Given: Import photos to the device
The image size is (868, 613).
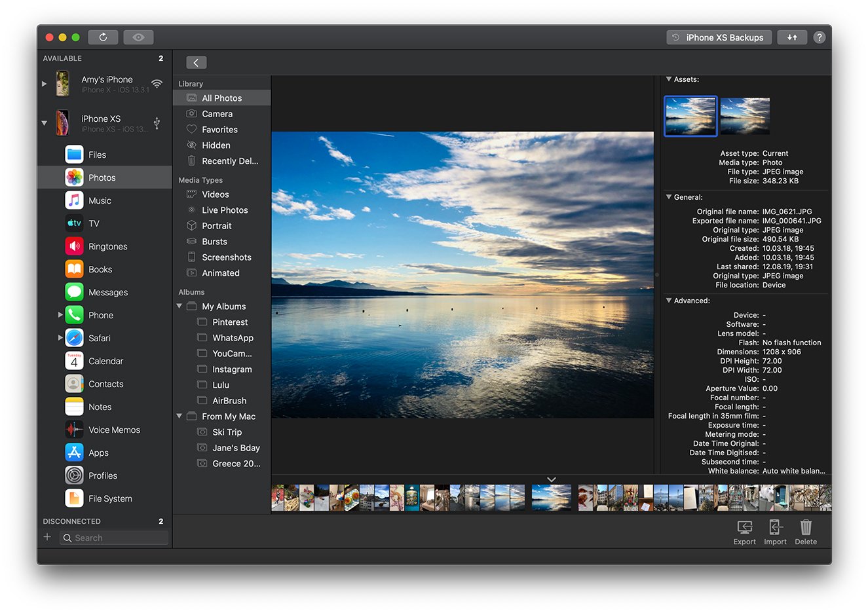Looking at the screenshot, I should (x=775, y=531).
